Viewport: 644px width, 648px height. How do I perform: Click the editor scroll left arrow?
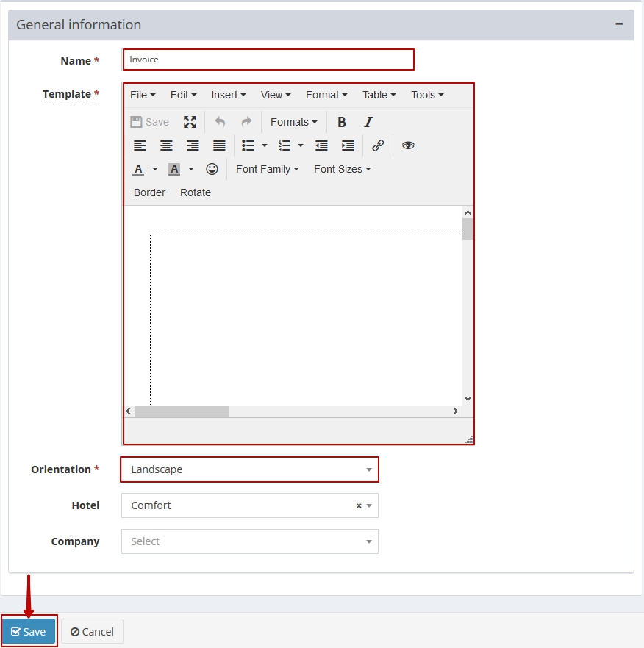pyautogui.click(x=128, y=411)
